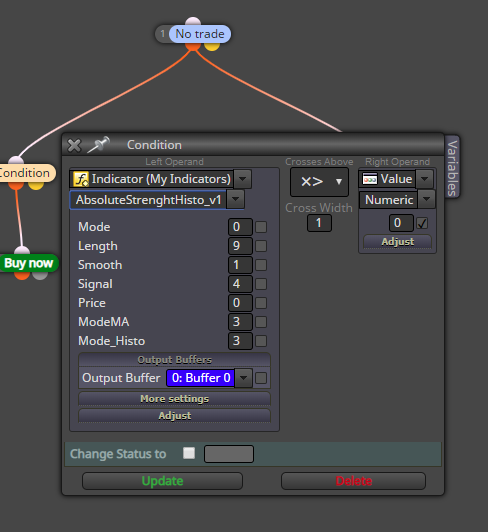Toggle the checkbox next to Mode
Viewport: 488px width, 532px height.
261,227
